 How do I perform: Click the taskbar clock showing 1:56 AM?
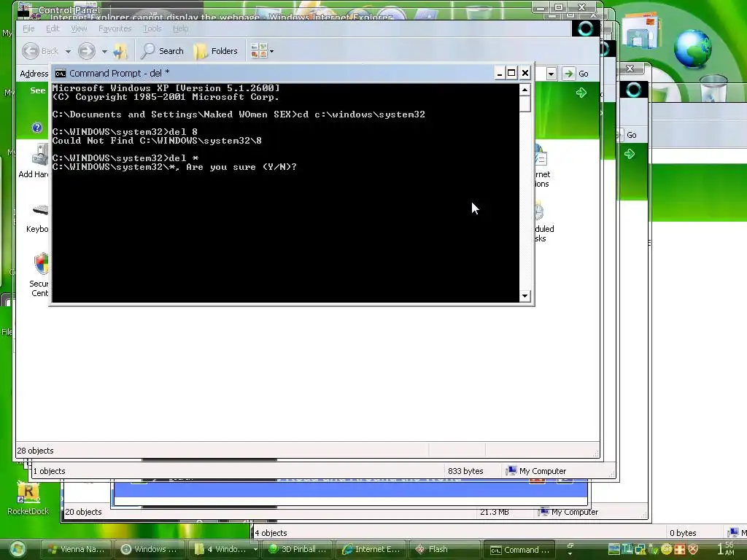[x=726, y=549]
